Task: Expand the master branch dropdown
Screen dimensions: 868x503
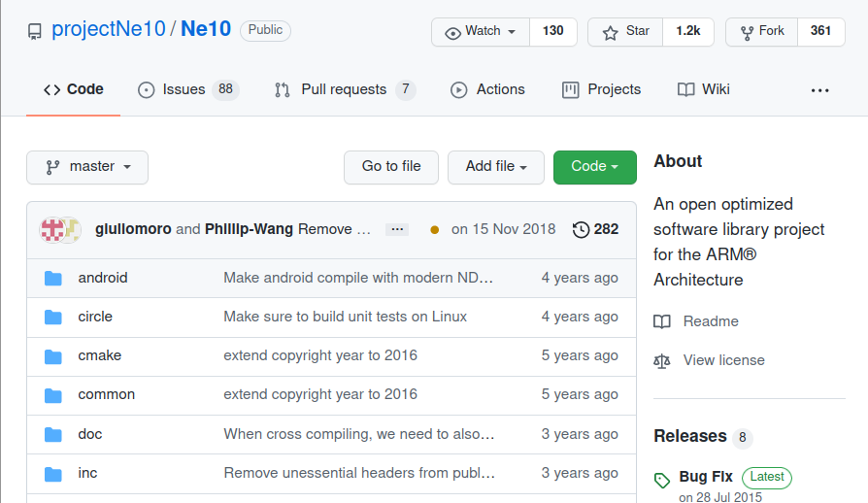Action: pos(87,167)
